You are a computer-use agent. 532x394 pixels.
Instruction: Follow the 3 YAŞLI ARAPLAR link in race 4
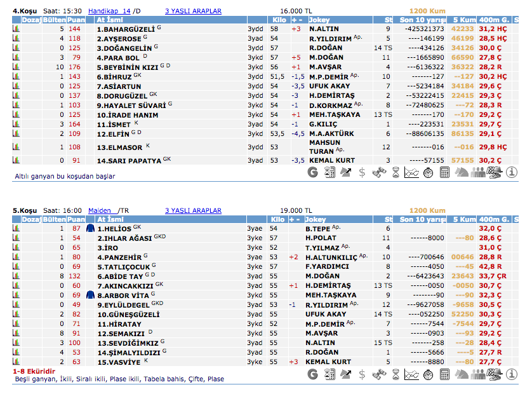pos(193,11)
